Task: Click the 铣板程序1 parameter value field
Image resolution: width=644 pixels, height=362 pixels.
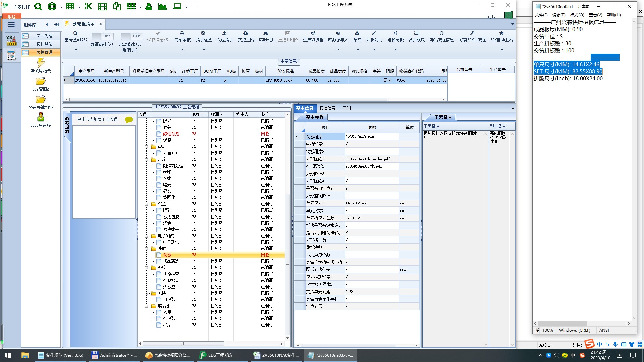Action: tap(372, 137)
